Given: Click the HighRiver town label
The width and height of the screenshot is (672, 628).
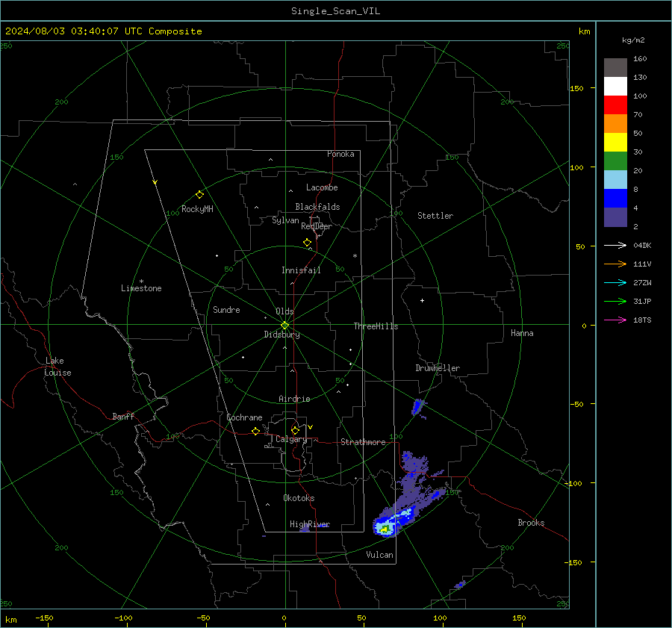Looking at the screenshot, I should click(310, 524).
